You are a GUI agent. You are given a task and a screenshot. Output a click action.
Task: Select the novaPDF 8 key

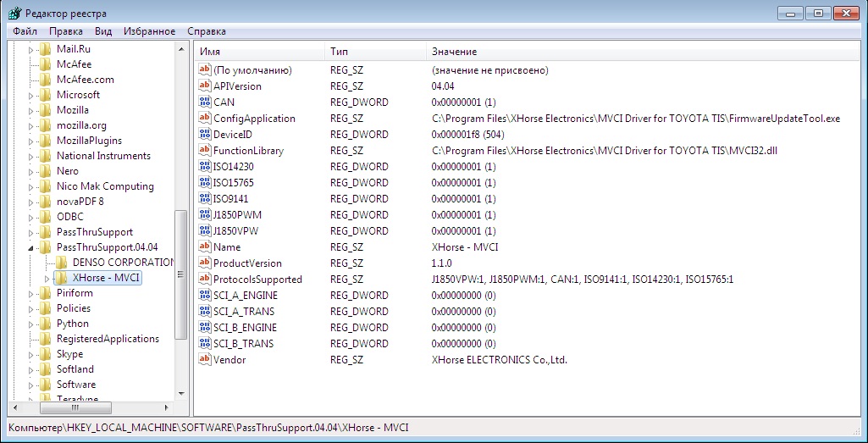pos(80,202)
